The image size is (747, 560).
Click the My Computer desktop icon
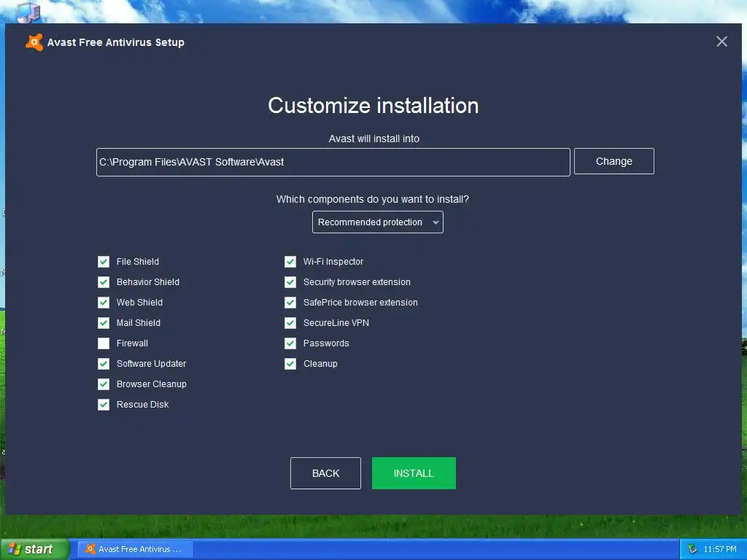(x=28, y=12)
